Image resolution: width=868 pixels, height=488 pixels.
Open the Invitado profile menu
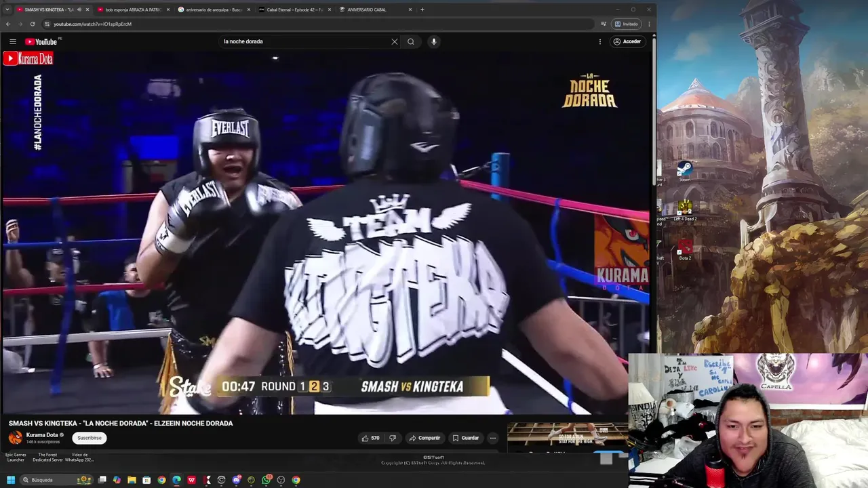(x=627, y=24)
